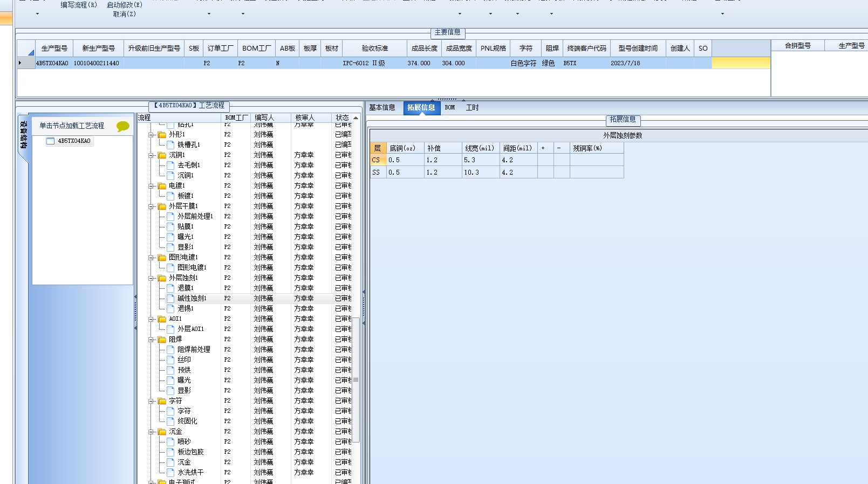Select the 预烘 tree row
The height and width of the screenshot is (484, 868).
[x=184, y=370]
